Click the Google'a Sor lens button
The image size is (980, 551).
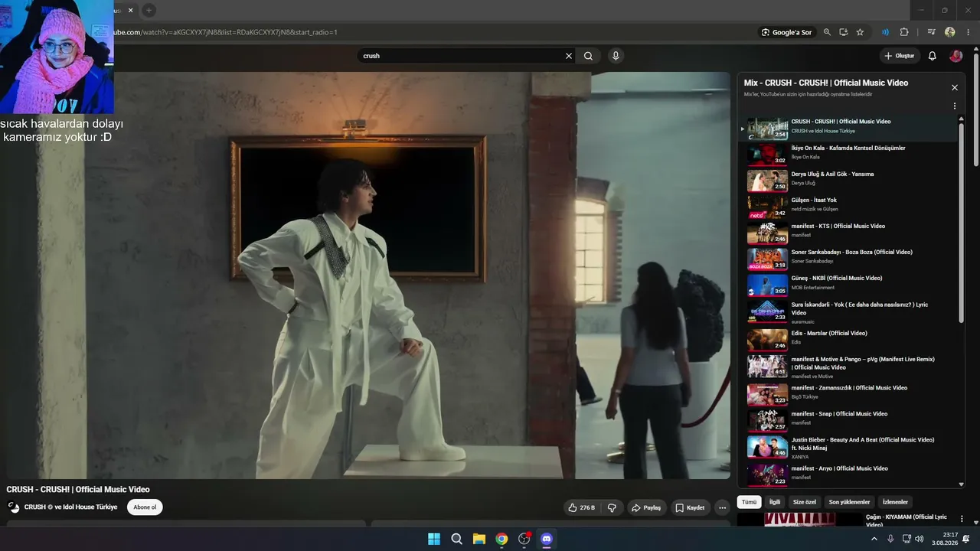pos(786,32)
